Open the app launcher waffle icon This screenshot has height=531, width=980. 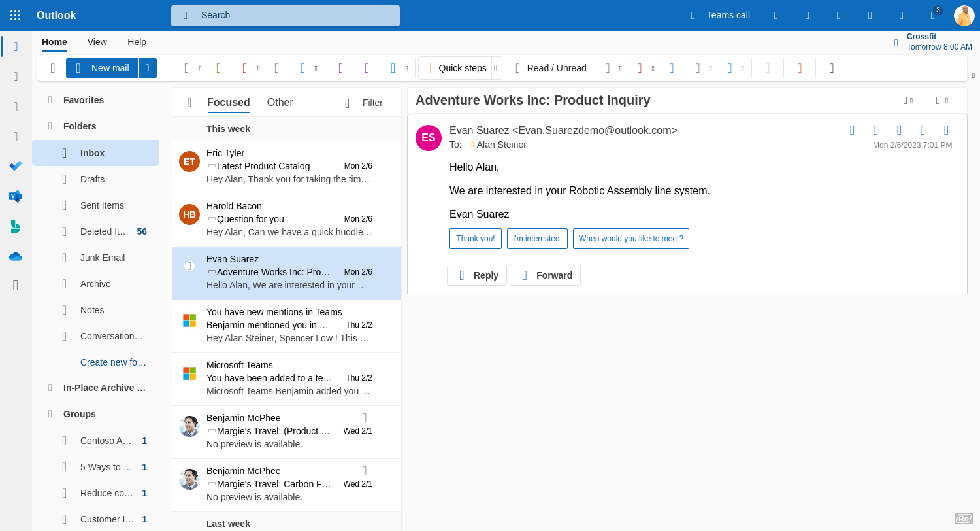16,15
